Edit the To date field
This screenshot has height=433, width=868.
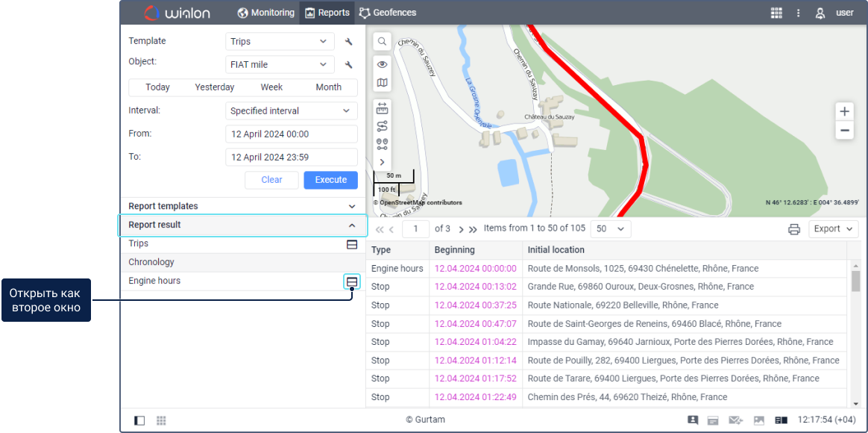pos(291,158)
